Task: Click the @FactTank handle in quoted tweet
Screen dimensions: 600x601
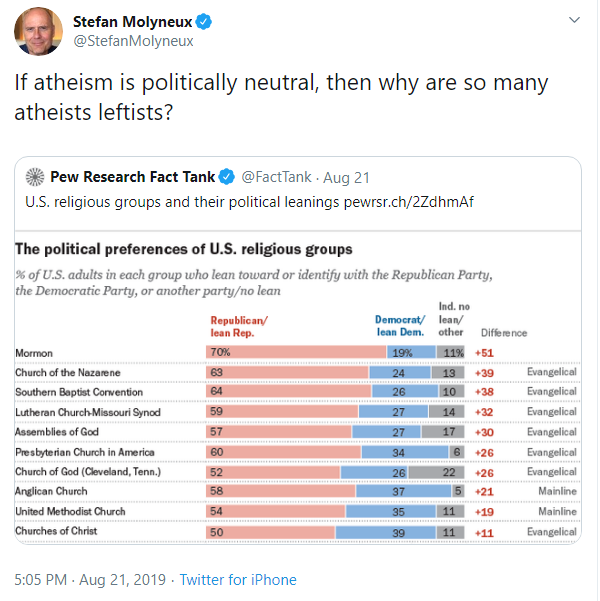Action: point(276,177)
